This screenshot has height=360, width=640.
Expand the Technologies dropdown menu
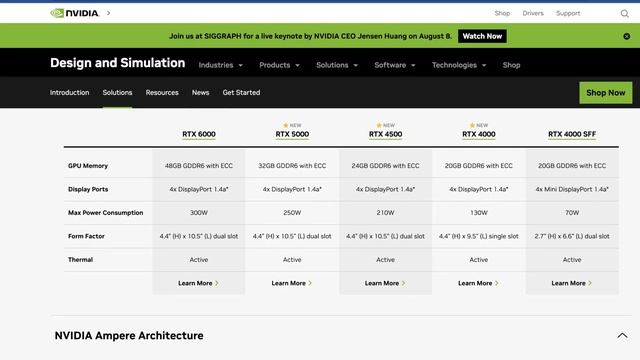pos(459,65)
